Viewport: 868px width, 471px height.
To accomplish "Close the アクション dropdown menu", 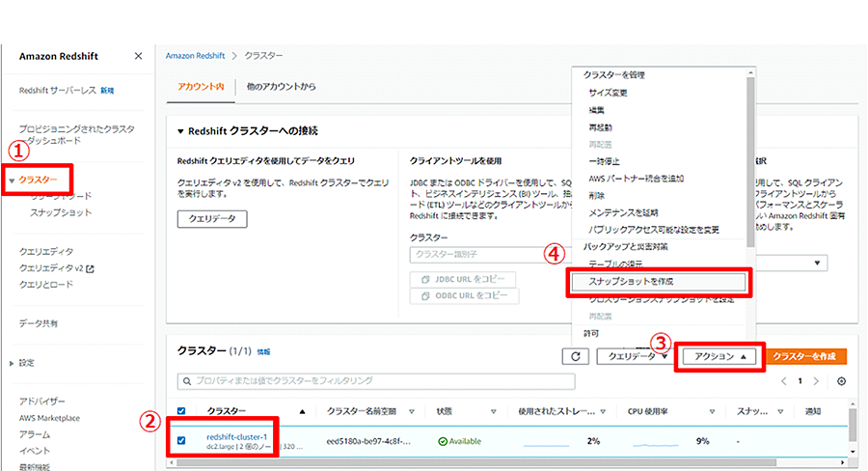I will point(719,356).
